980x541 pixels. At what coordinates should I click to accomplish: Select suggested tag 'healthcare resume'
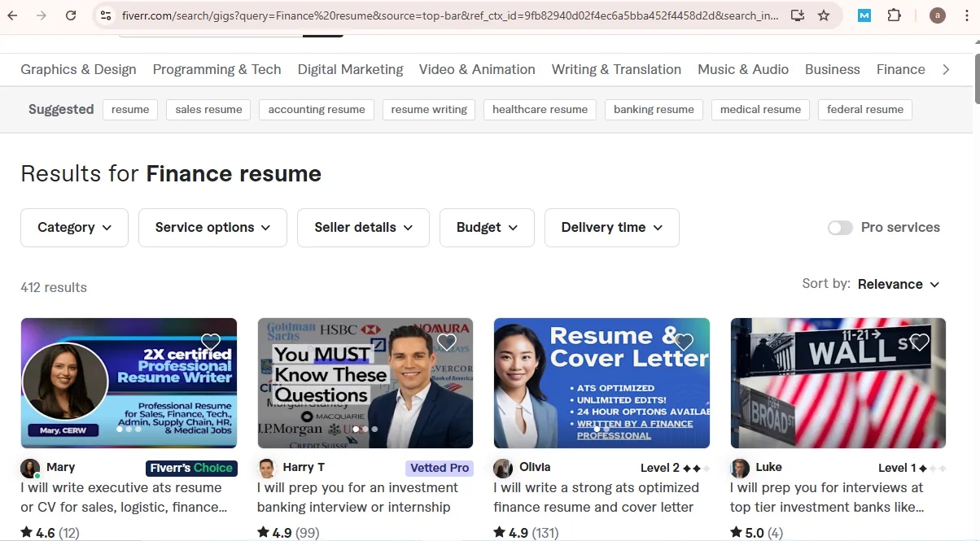point(540,110)
